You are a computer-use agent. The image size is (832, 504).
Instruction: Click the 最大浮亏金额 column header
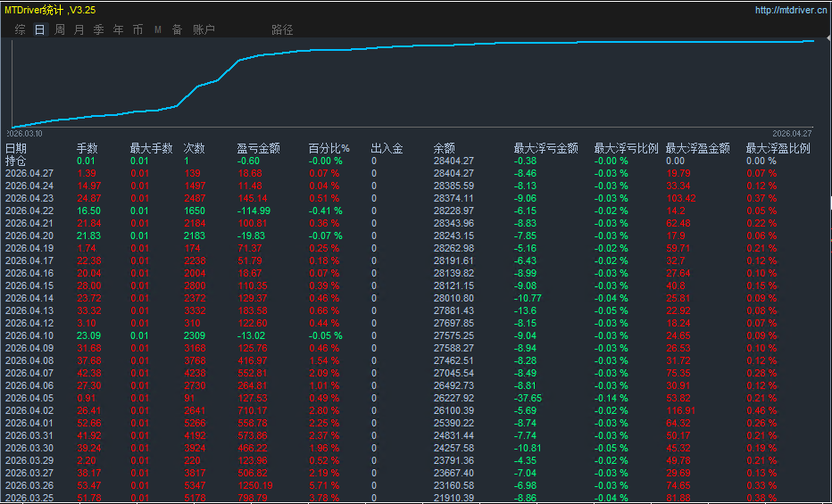click(x=546, y=148)
